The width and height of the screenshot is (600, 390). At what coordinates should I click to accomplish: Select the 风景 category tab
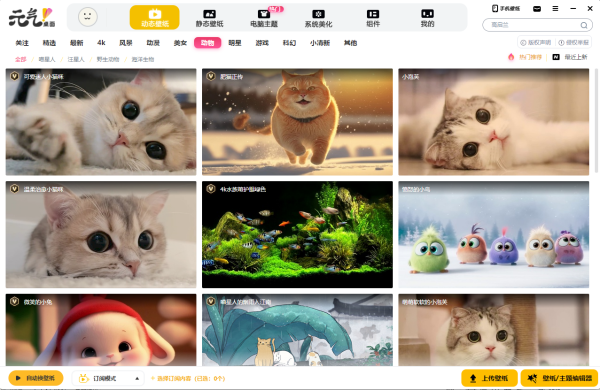click(126, 43)
